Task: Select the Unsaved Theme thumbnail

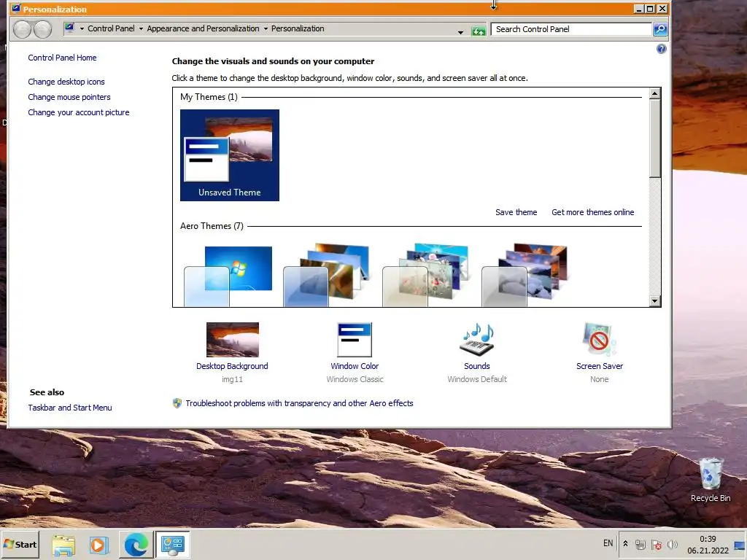Action: [x=230, y=155]
